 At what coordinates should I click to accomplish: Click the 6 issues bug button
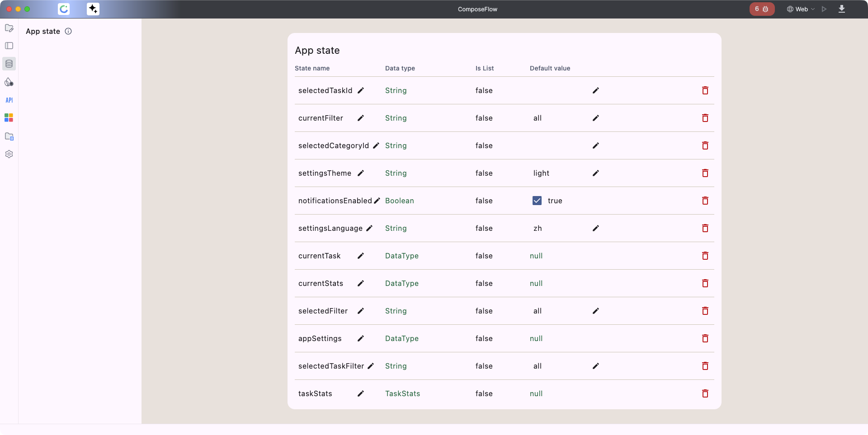click(762, 9)
